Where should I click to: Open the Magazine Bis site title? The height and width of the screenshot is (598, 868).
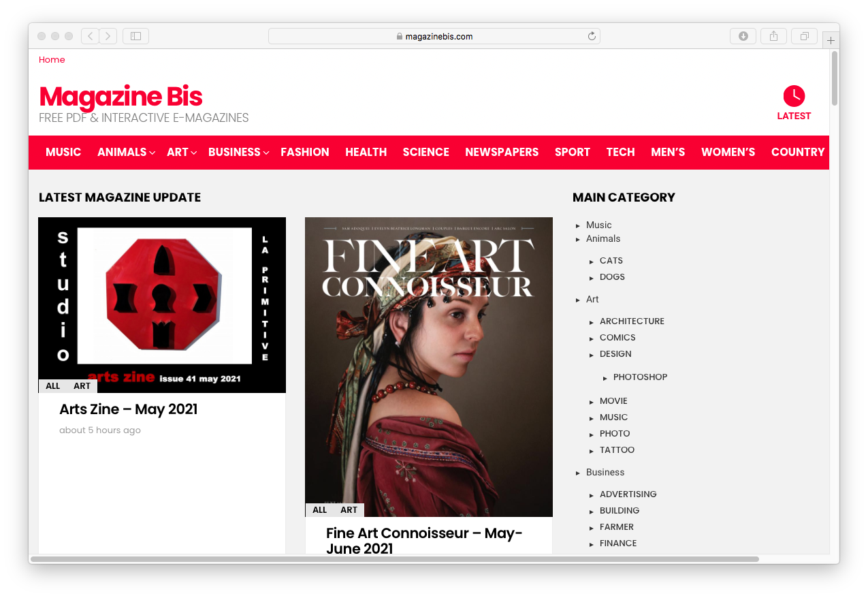[120, 97]
